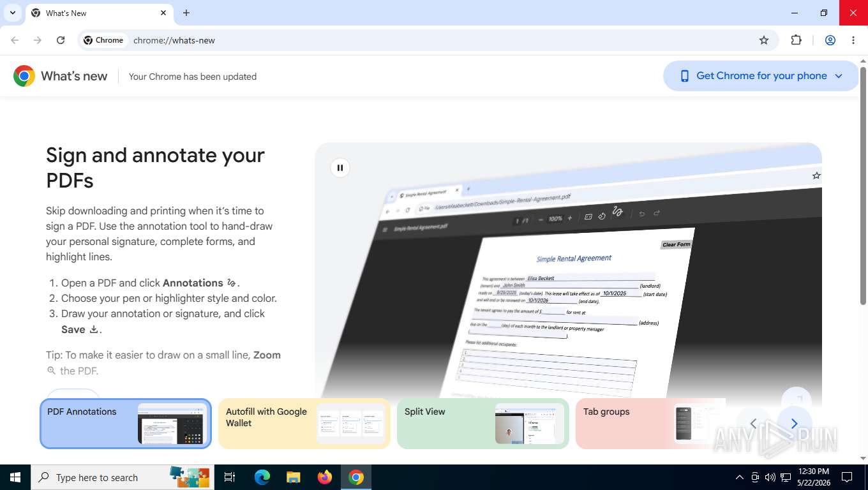Launch Firefox from taskbar
The image size is (868, 490).
click(x=325, y=477)
